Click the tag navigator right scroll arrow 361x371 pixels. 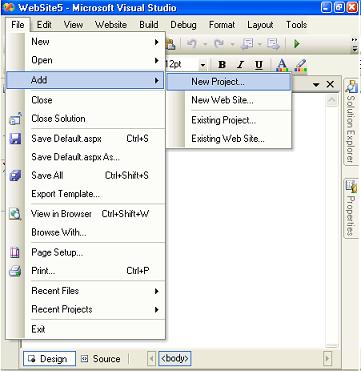328,359
